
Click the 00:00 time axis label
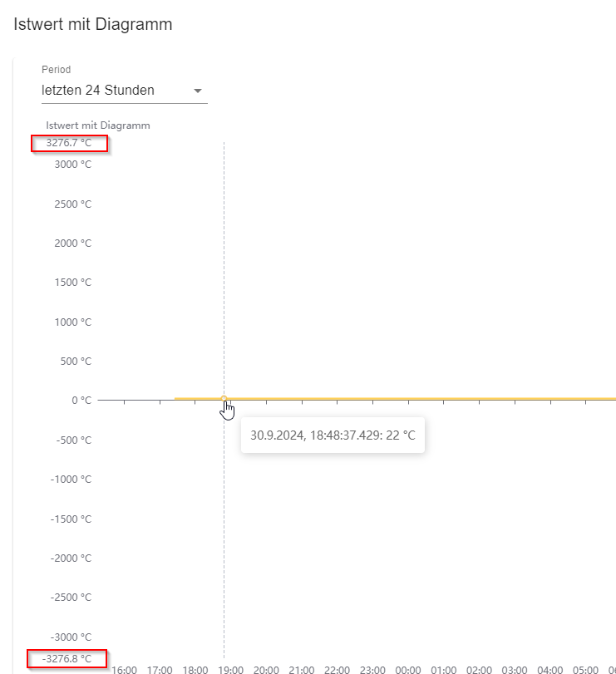pos(408,669)
